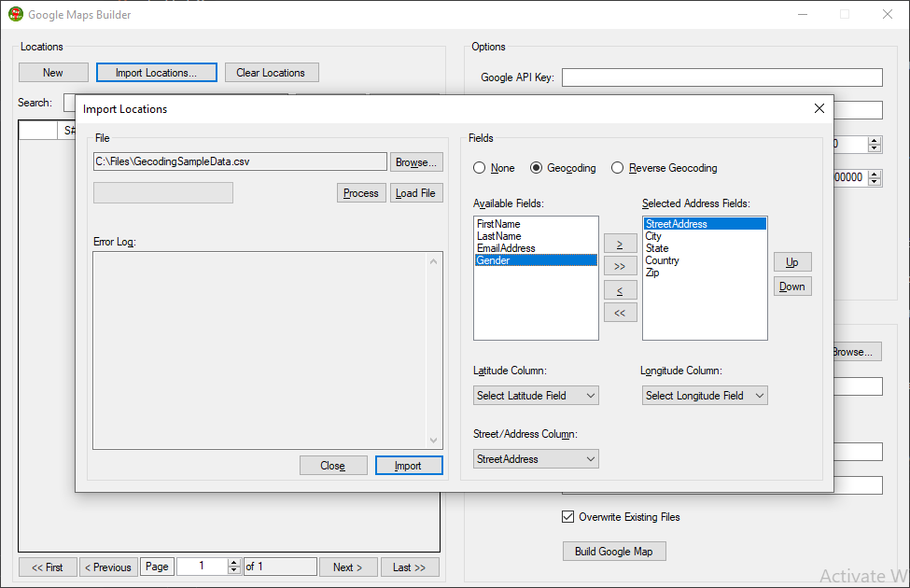Open the Select Longitude Field dropdown
The image size is (910, 588).
(x=703, y=395)
